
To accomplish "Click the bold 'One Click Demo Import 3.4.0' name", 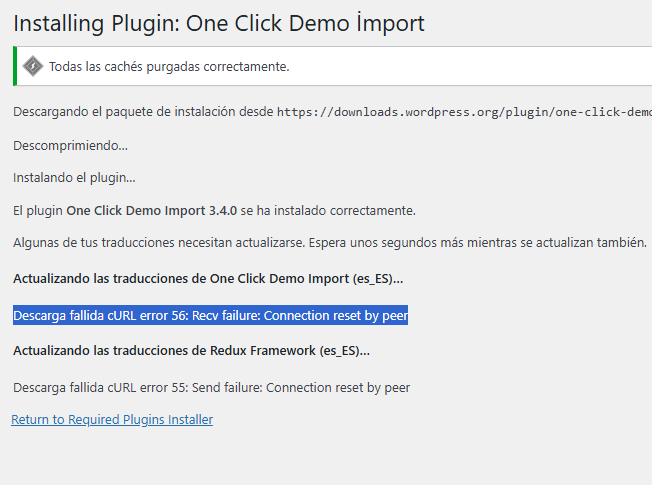I will [151, 211].
